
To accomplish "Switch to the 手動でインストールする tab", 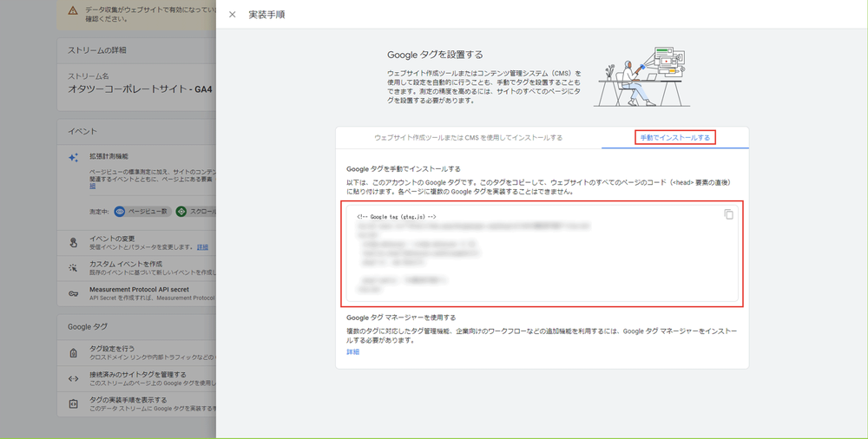I will point(674,137).
